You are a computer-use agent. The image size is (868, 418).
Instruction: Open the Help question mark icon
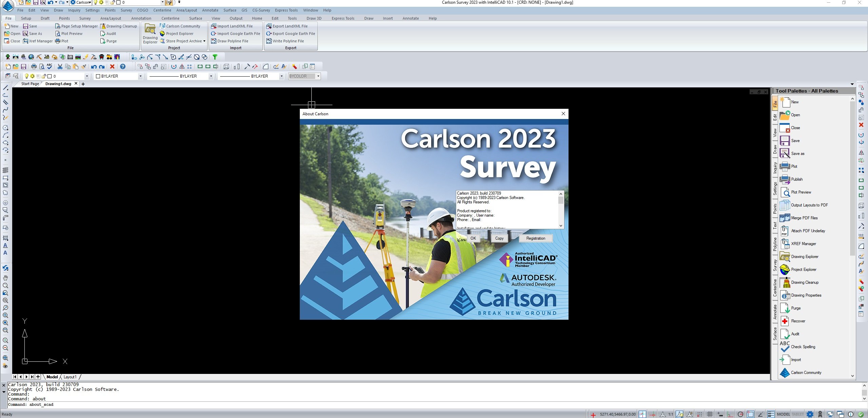tap(123, 67)
